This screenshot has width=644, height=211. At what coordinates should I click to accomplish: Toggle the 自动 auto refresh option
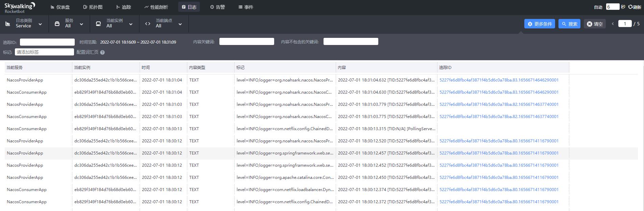(598, 7)
